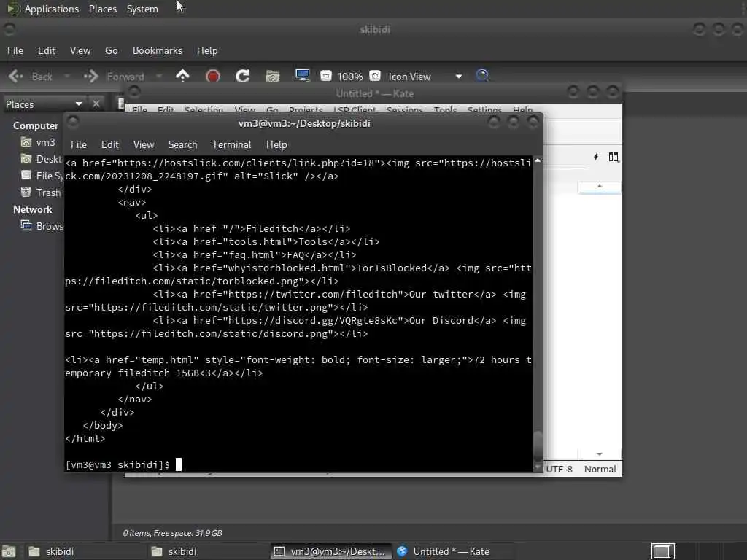This screenshot has width=747, height=560.
Task: Open the terminal View menu
Action: pos(144,144)
